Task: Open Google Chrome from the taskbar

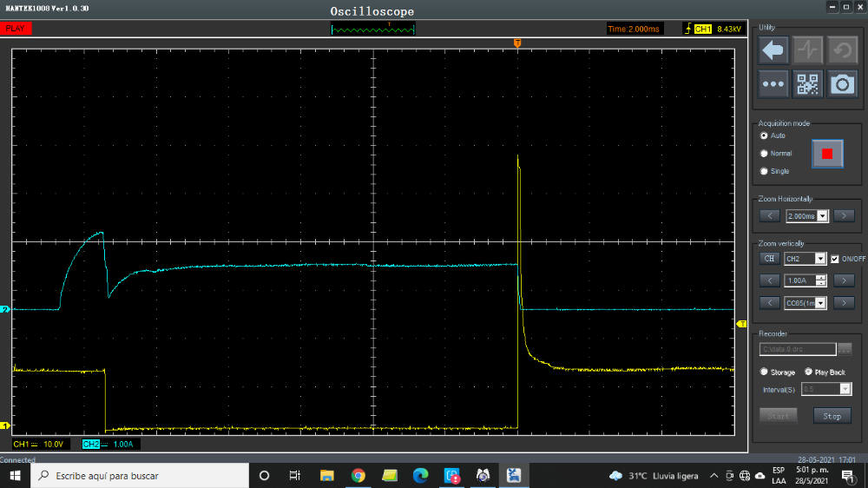Action: coord(358,475)
